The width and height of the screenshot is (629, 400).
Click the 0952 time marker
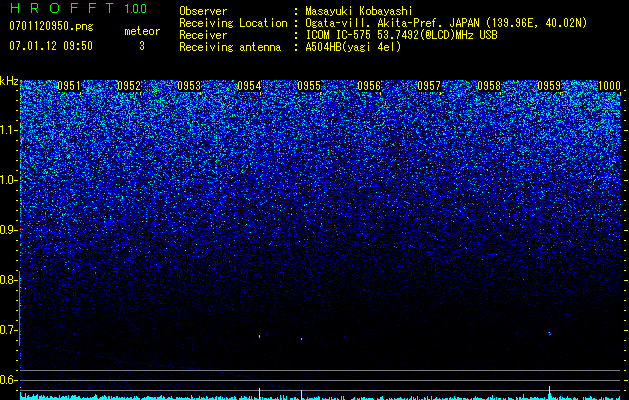coord(129,86)
